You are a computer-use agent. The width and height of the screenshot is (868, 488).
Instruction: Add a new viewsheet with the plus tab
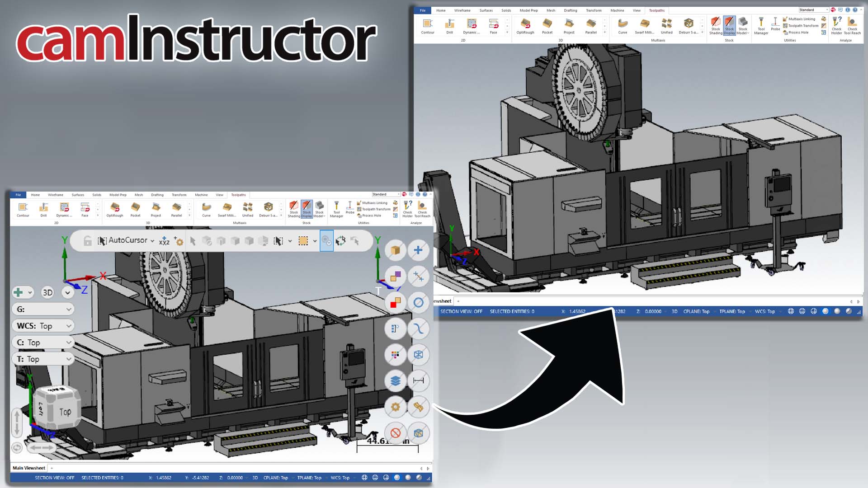point(51,469)
